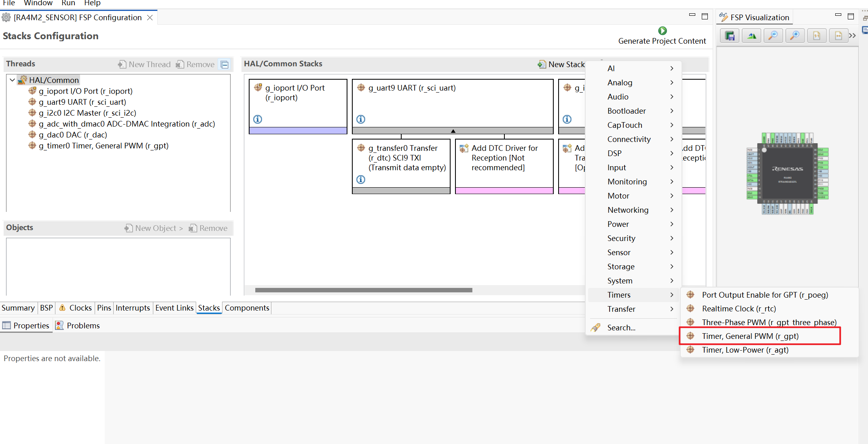
Task: Click info icon on g_transfer0 block
Action: [x=361, y=180]
